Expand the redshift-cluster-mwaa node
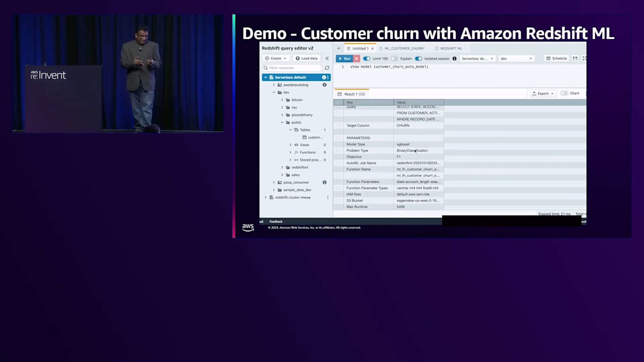The width and height of the screenshot is (644, 362). tap(266, 197)
